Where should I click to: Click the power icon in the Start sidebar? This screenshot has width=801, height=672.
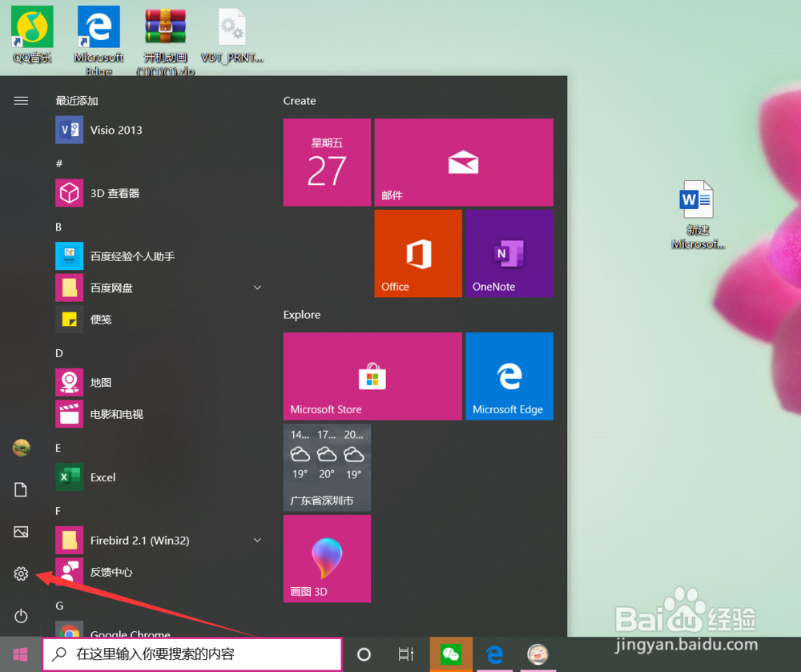point(21,616)
